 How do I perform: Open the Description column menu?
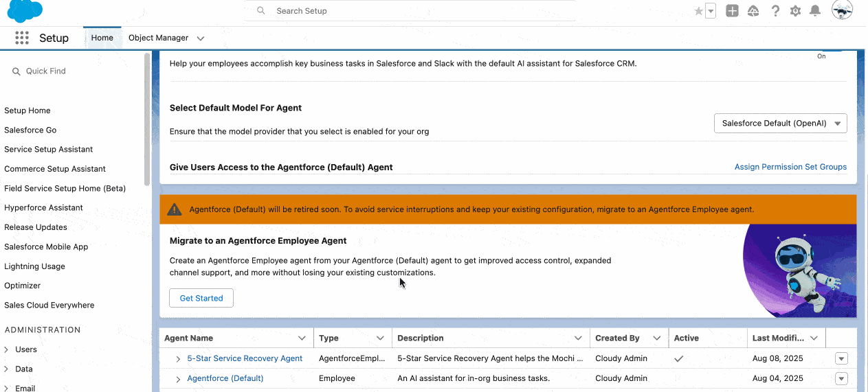578,338
